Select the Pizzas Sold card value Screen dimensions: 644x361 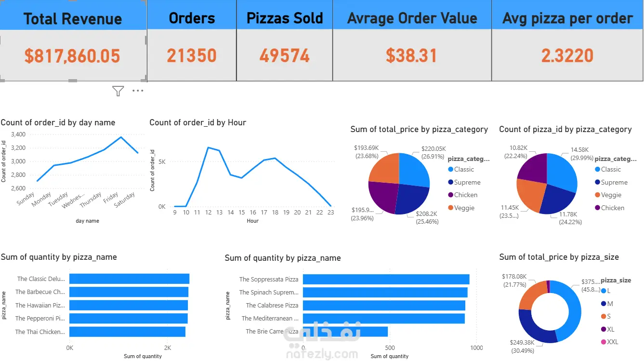(x=285, y=56)
